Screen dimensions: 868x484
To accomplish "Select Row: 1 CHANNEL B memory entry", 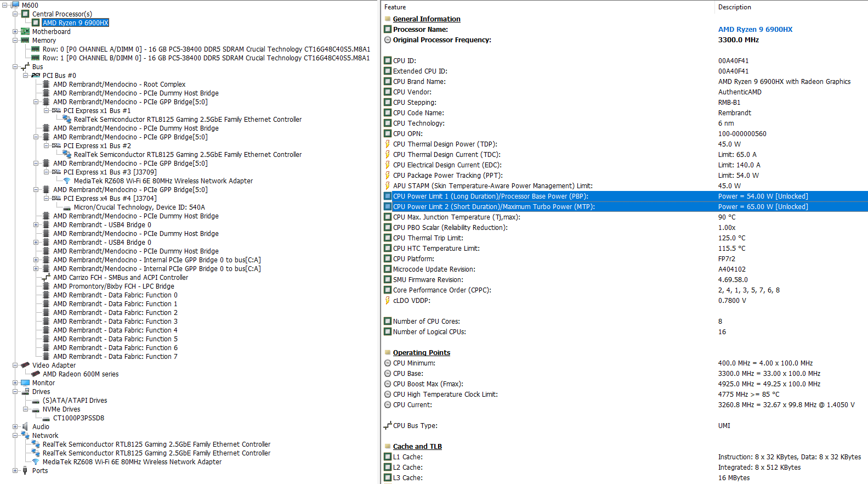I will pos(206,58).
